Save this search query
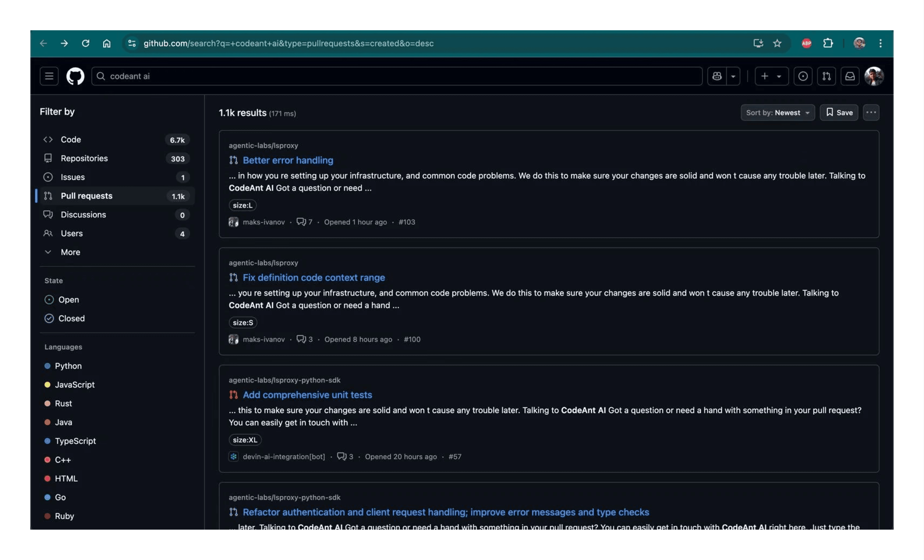 coord(839,112)
